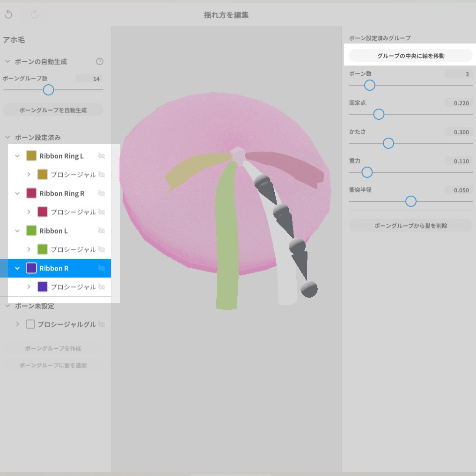476x476 pixels.
Task: Click the ボーン数 value field showing 3
Action: coord(460,73)
